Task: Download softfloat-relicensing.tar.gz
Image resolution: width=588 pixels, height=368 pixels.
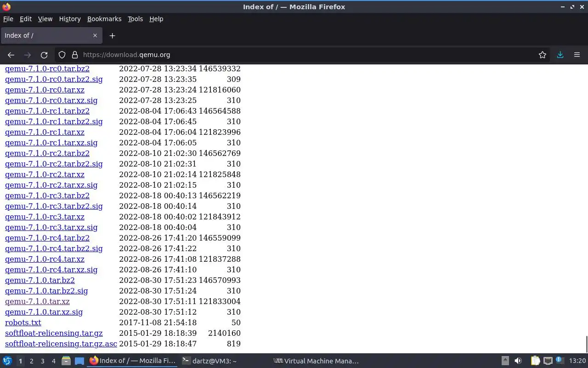Action: click(54, 333)
